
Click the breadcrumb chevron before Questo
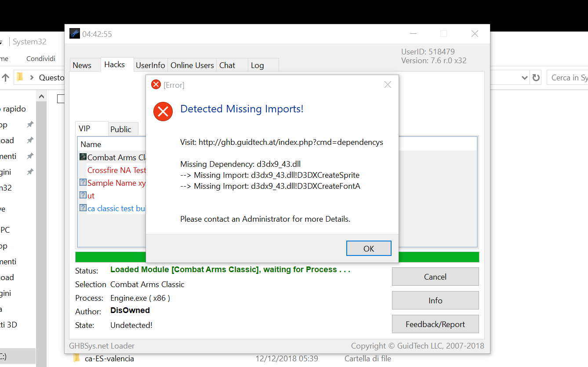32,78
